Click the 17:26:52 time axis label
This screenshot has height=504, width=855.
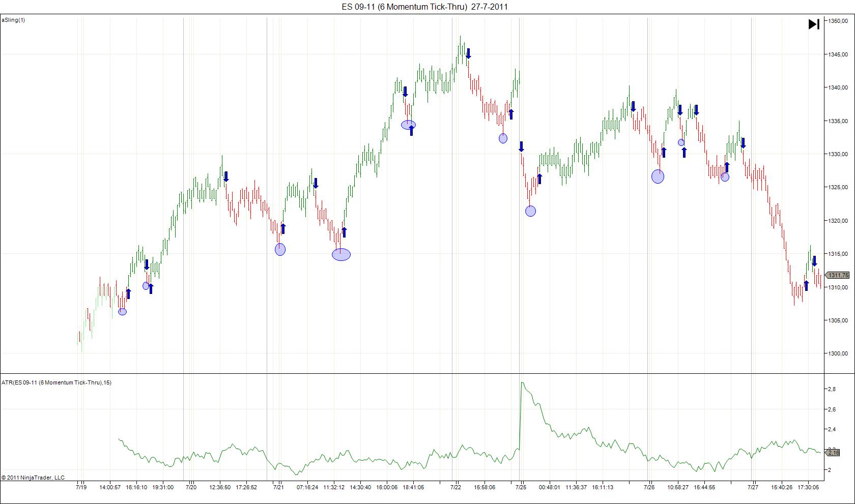(246, 487)
